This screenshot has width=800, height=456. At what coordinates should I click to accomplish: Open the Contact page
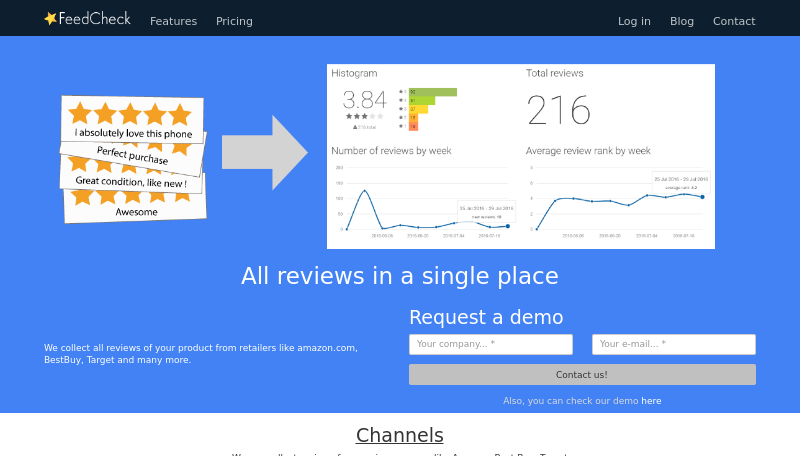coord(734,21)
